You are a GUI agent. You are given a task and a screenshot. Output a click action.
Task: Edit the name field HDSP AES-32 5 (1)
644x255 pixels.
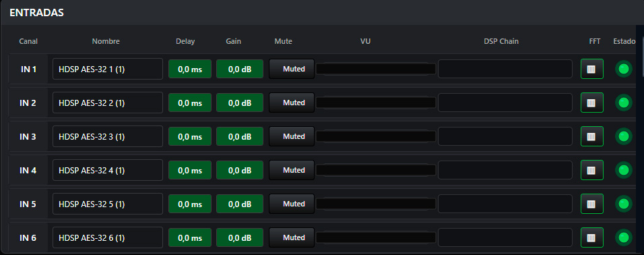(x=108, y=204)
